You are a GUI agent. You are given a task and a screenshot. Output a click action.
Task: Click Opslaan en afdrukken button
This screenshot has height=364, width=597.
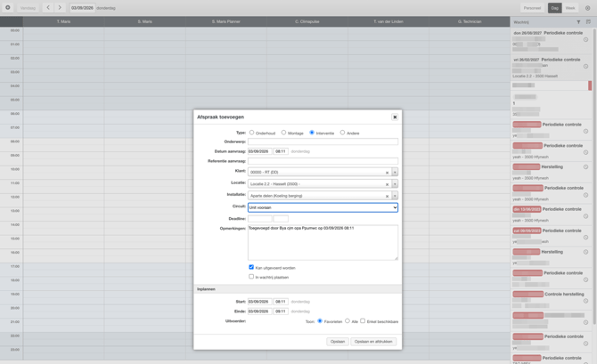click(373, 342)
